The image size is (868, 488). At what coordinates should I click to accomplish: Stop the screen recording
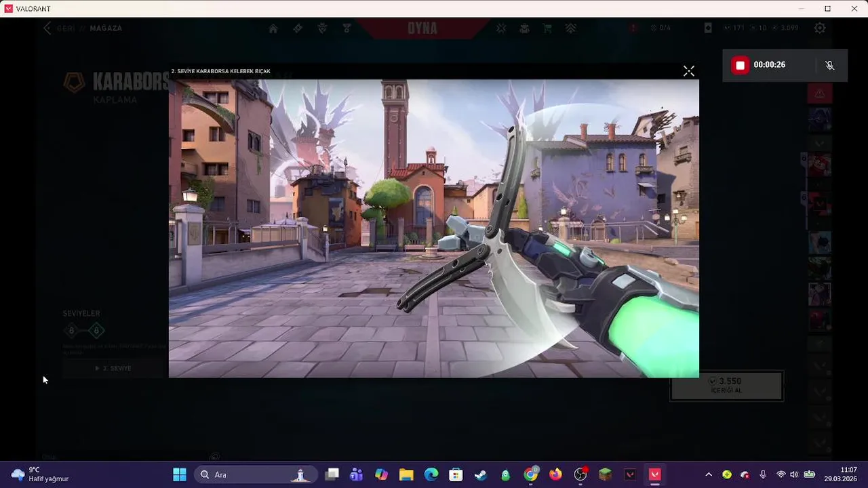[740, 65]
